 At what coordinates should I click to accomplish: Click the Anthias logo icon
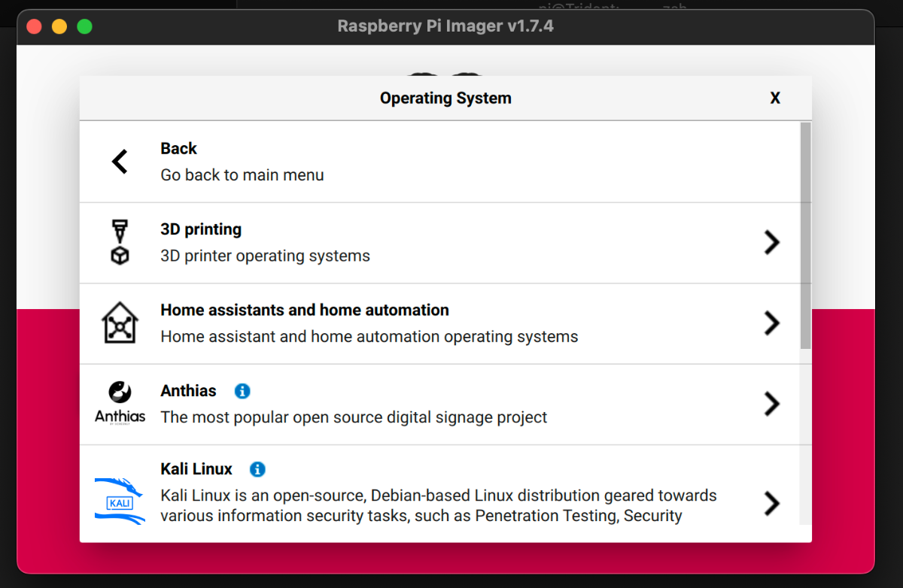(120, 403)
